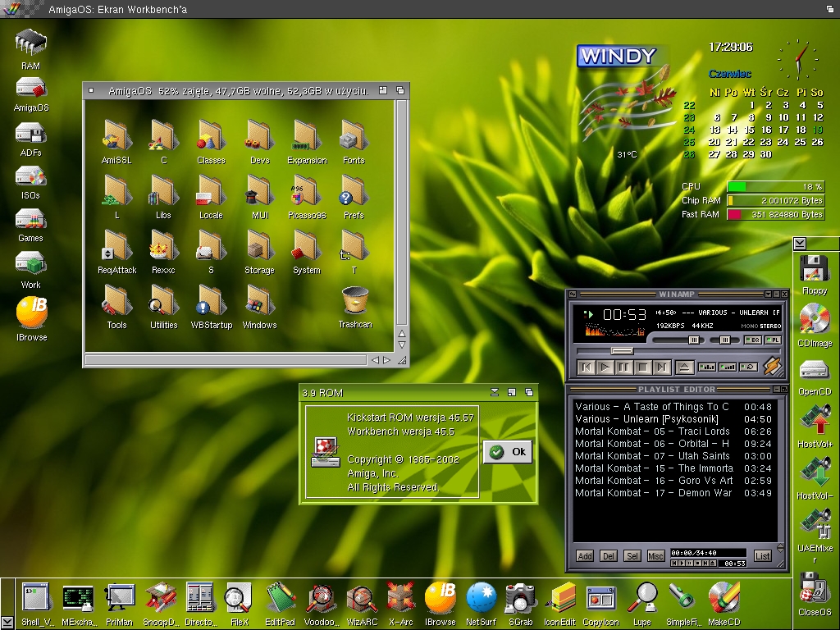Click the Winamp eject button
The height and width of the screenshot is (630, 840).
point(684,367)
